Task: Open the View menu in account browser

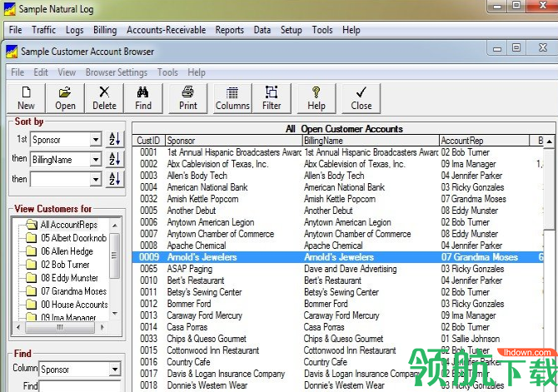Action: point(67,72)
